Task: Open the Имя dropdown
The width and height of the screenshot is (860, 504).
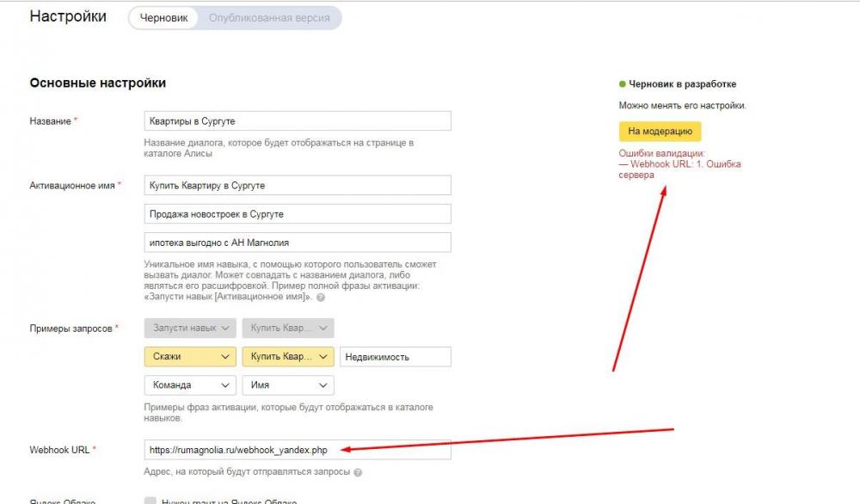Action: point(288,385)
